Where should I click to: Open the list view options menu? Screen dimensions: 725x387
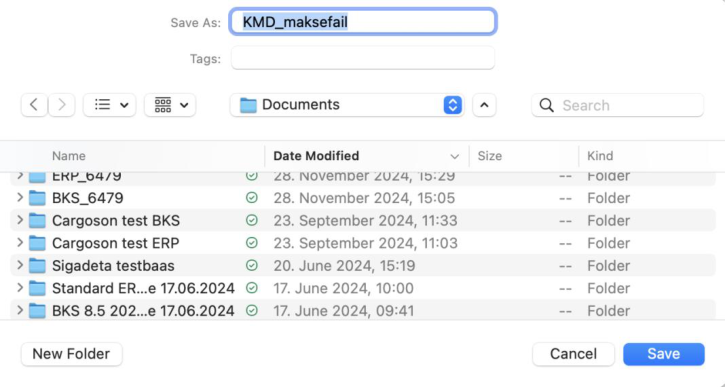110,105
